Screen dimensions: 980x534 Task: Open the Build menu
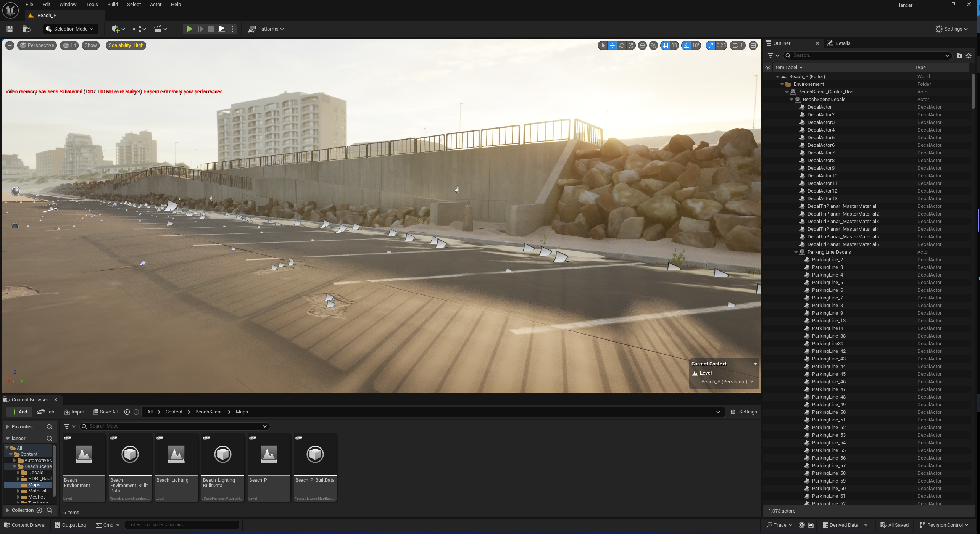(112, 5)
